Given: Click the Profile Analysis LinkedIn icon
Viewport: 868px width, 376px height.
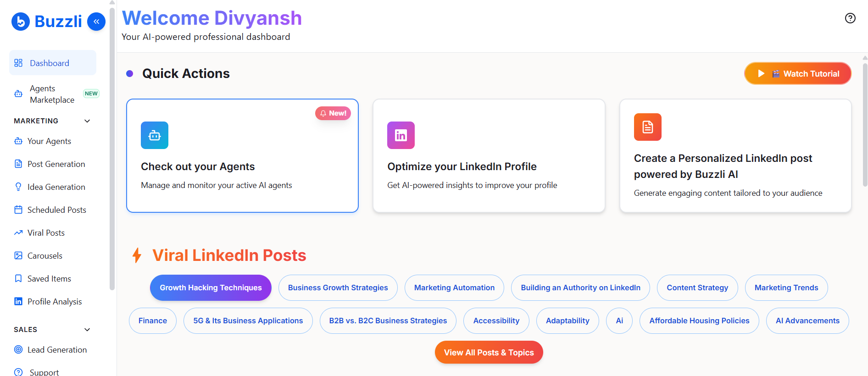Looking at the screenshot, I should click(x=18, y=301).
